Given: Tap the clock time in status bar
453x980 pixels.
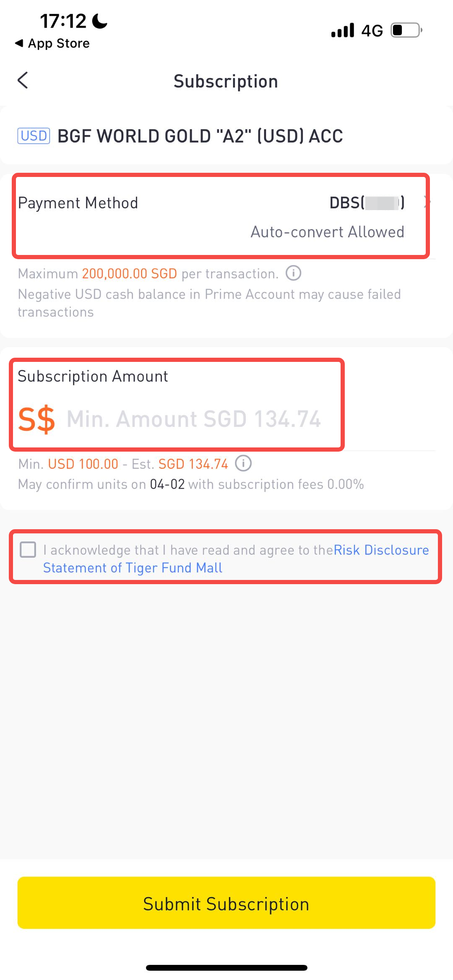Looking at the screenshot, I should pos(63,21).
